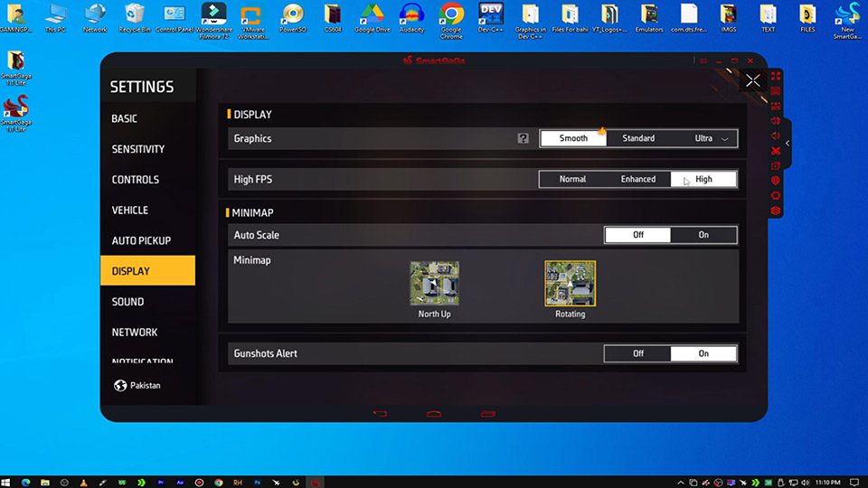
Task: Click SmartGaGa keyboard mapping toolbar icon
Action: [x=776, y=90]
